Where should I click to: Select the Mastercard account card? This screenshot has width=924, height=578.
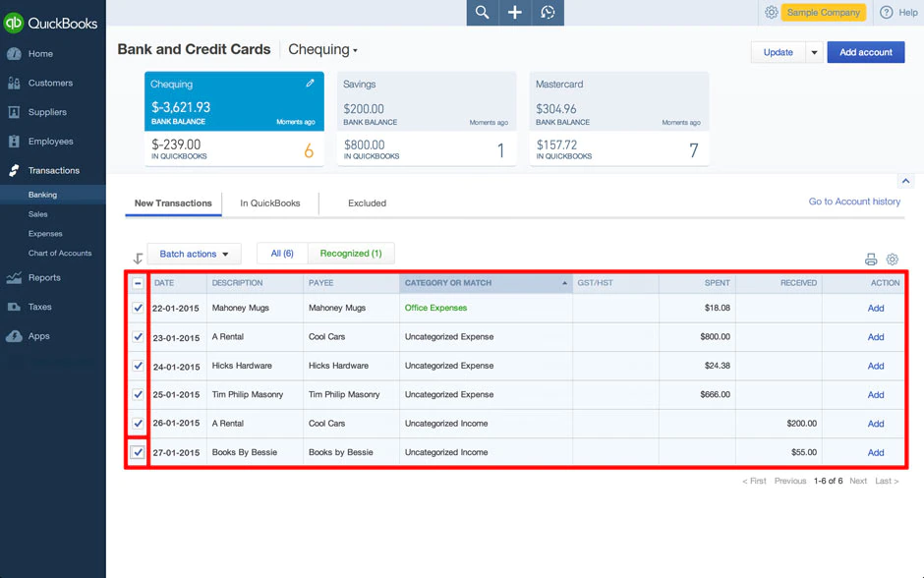coord(618,119)
